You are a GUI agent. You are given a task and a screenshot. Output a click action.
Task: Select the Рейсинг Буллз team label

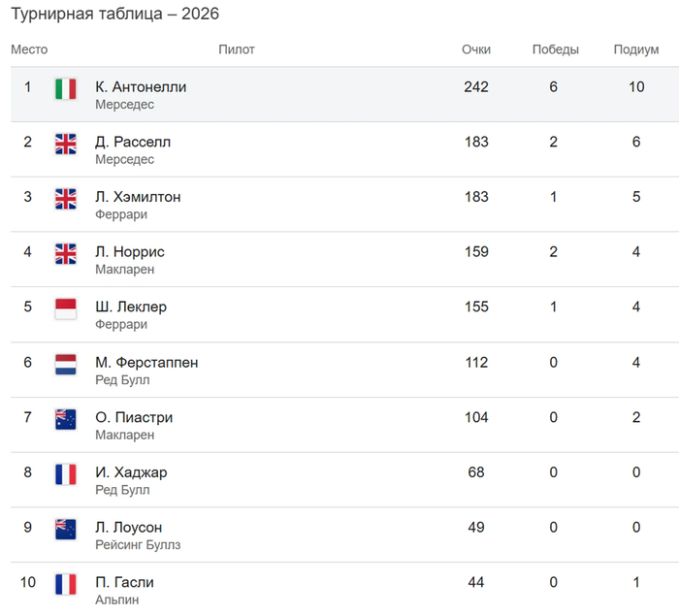138,545
